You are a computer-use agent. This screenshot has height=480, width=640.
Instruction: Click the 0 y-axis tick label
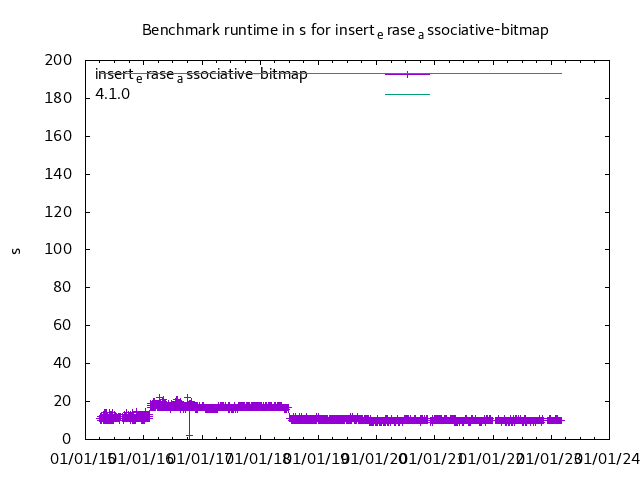[x=66, y=438]
